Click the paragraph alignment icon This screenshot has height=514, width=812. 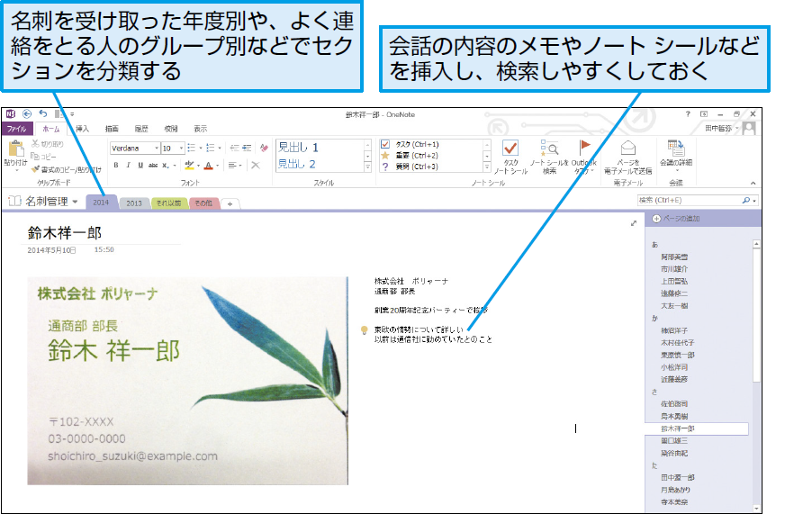[232, 165]
